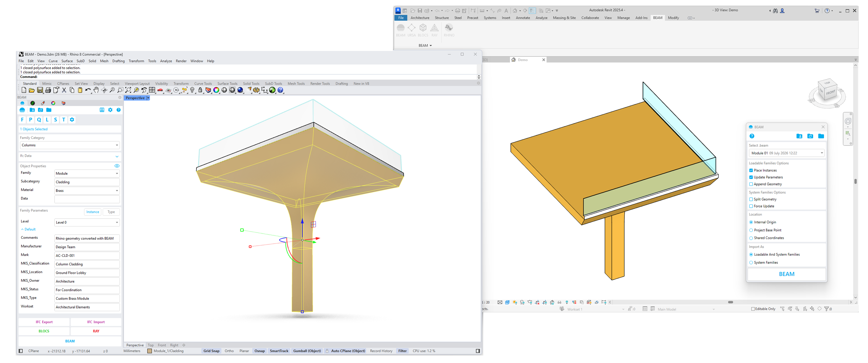Click the red car icon in Rhino toolbar
Viewport: 868px width, 363px height.
click(160, 90)
